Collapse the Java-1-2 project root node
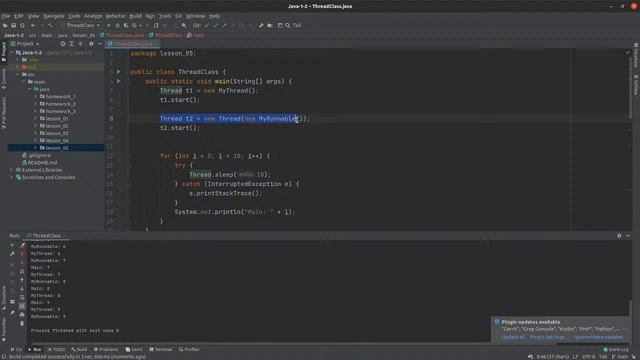Screen dimensions: 640x360 [12, 53]
